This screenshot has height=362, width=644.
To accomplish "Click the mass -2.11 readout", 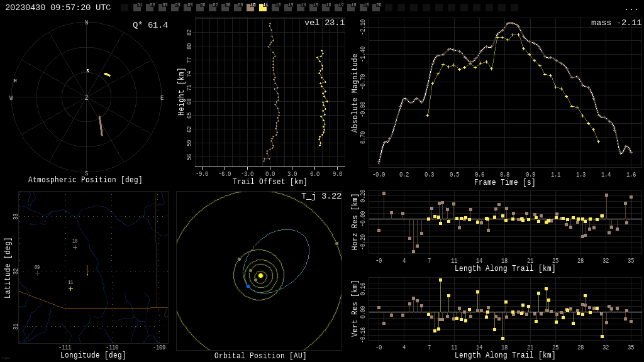I will click(616, 23).
